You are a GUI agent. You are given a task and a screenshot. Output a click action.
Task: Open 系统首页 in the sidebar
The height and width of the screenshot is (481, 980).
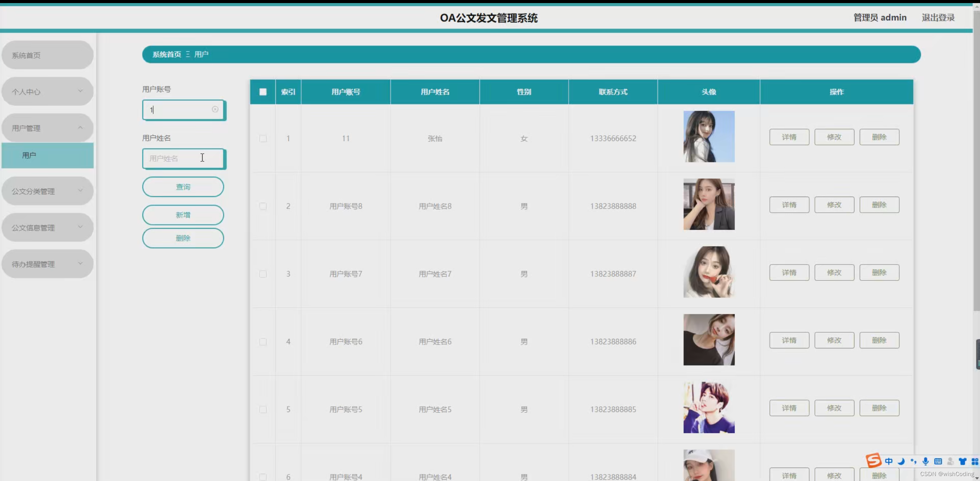click(x=47, y=55)
